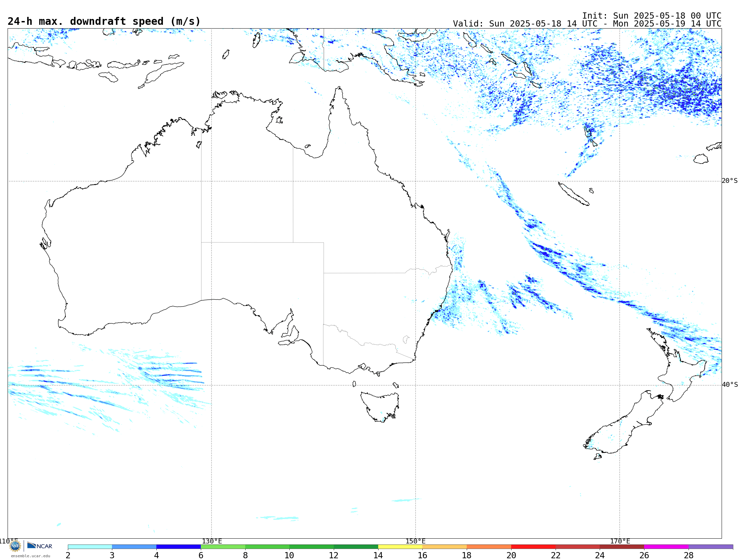Screen dimensions: 744x560
Task: Click the colorbar tick label '28'
Action: pyautogui.click(x=689, y=555)
